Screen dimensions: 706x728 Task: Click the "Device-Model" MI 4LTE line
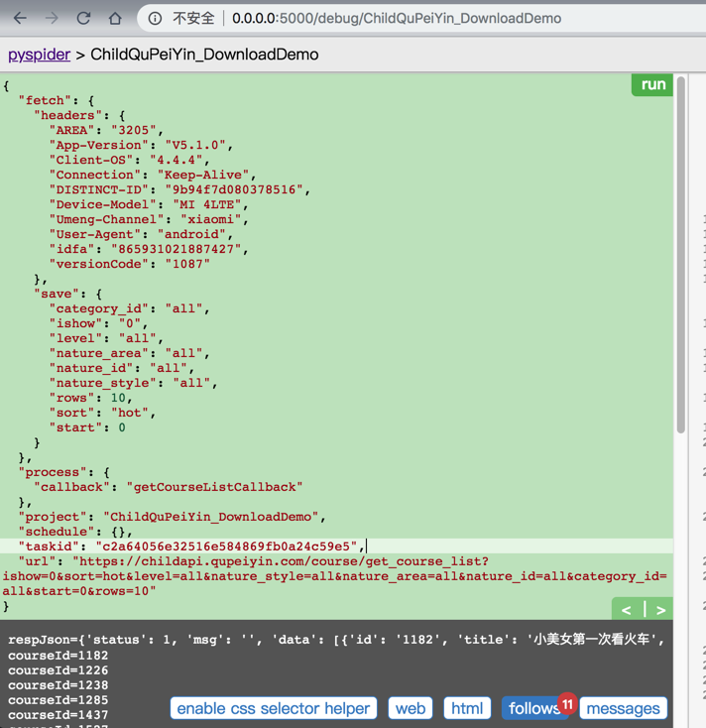click(x=149, y=204)
